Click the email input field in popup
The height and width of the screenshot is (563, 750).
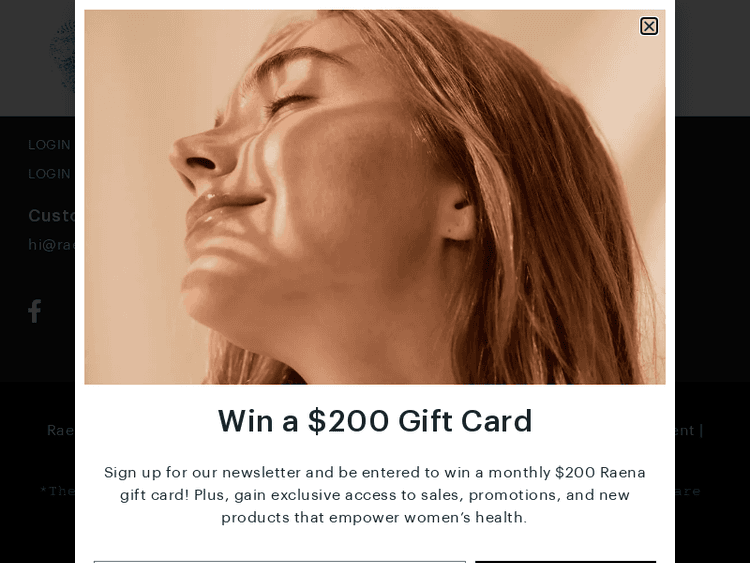[x=279, y=562]
